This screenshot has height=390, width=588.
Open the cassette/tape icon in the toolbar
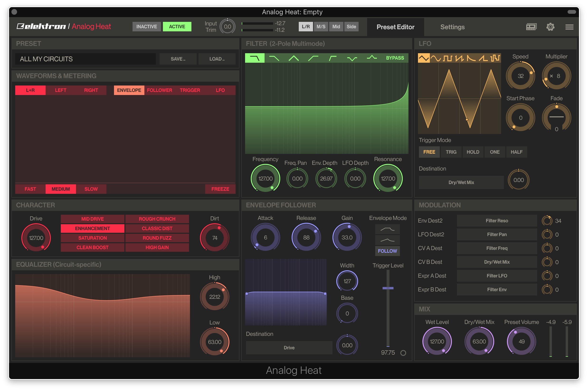(x=531, y=27)
